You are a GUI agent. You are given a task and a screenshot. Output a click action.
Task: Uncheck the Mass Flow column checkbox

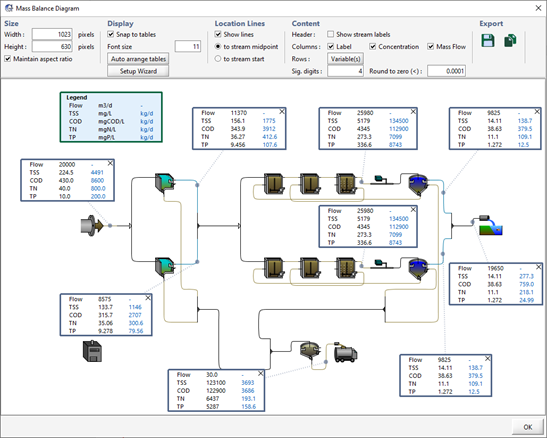tap(430, 46)
